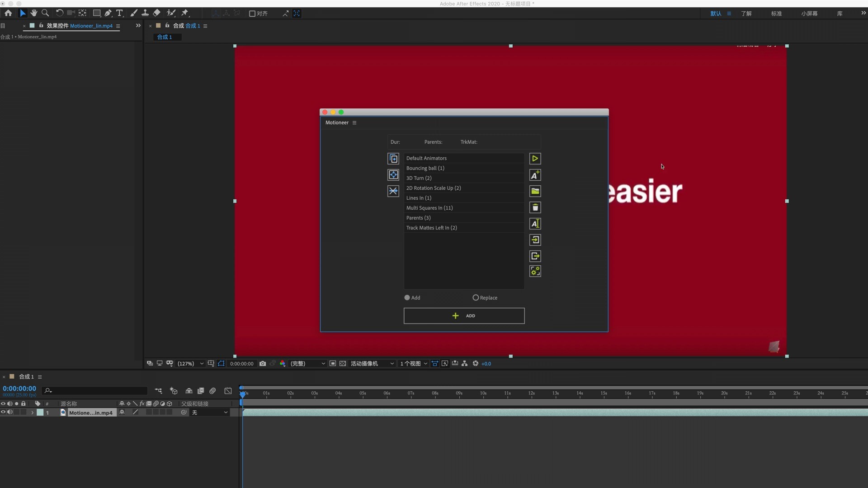
Task: Click the Motioneer play preview icon
Action: point(535,159)
